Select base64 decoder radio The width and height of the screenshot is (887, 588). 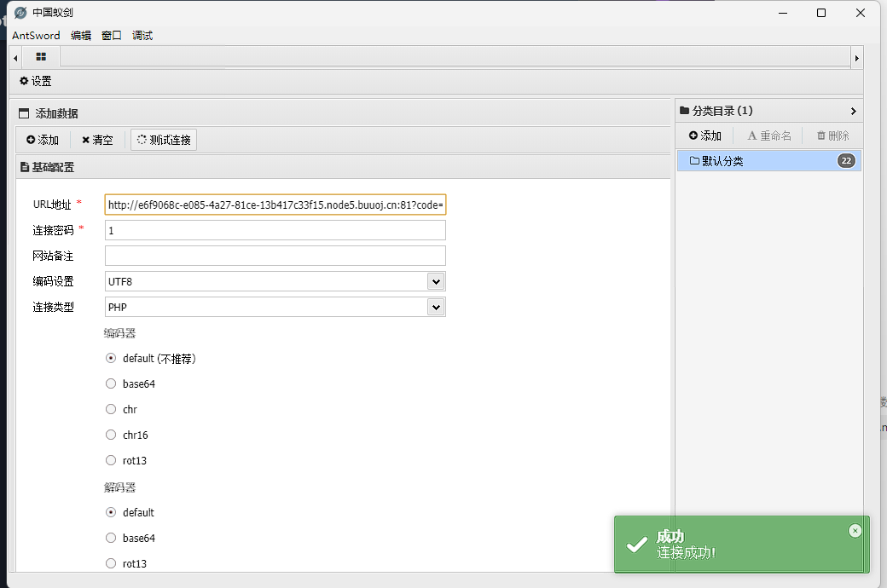point(111,538)
